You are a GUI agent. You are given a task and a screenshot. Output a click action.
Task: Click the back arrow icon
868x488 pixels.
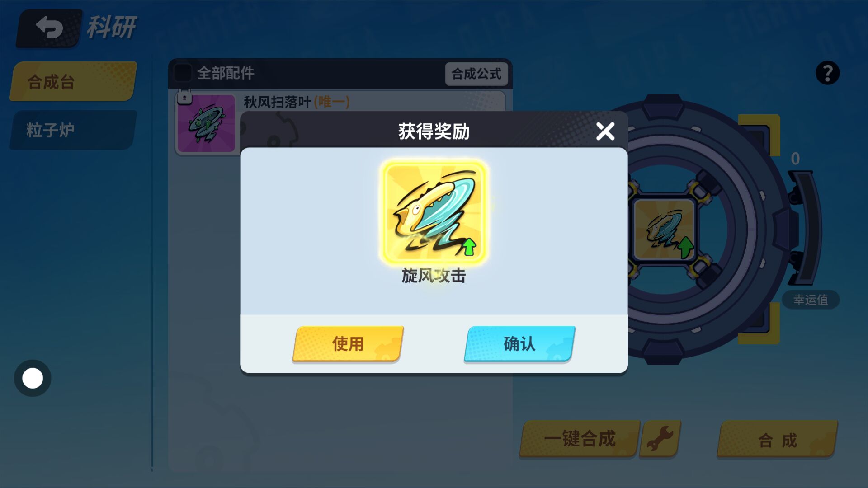point(49,28)
